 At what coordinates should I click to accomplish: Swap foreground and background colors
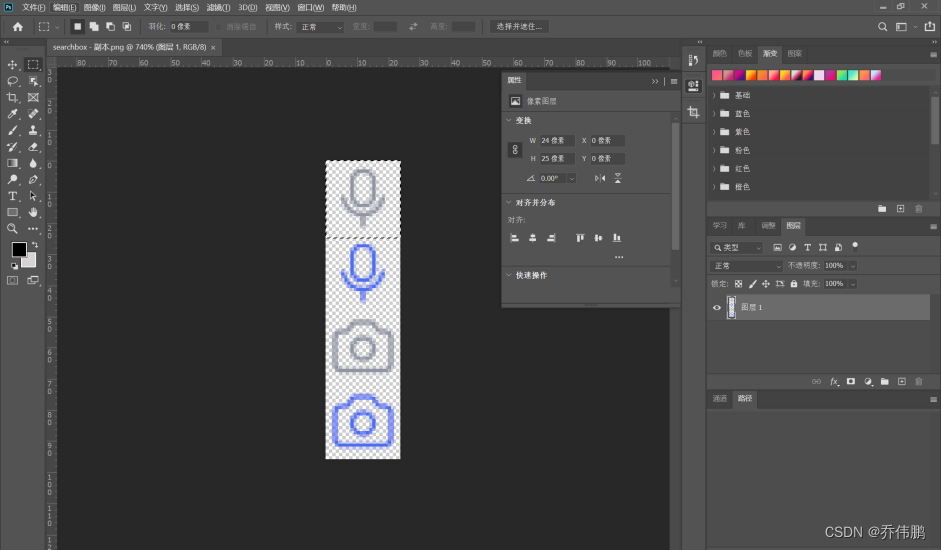pos(35,244)
